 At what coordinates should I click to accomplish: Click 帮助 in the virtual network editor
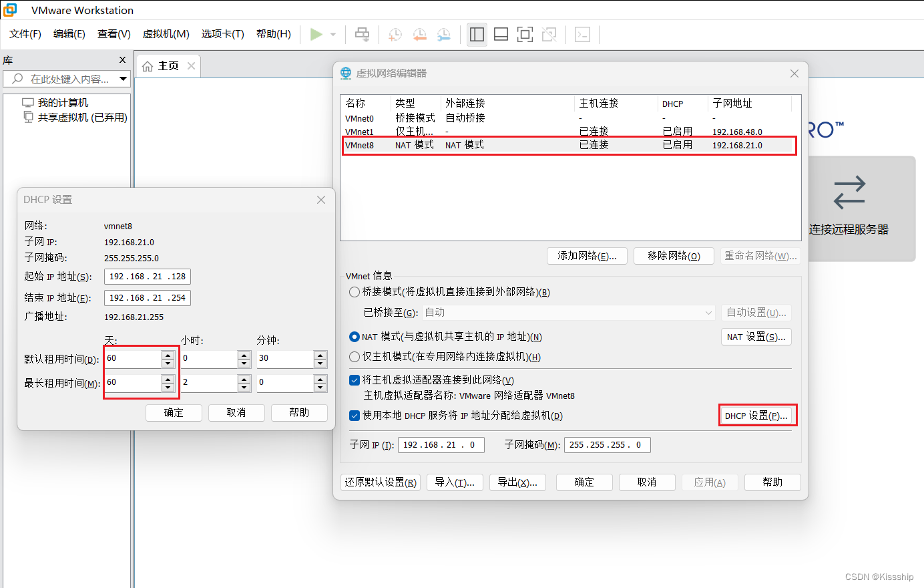point(772,482)
